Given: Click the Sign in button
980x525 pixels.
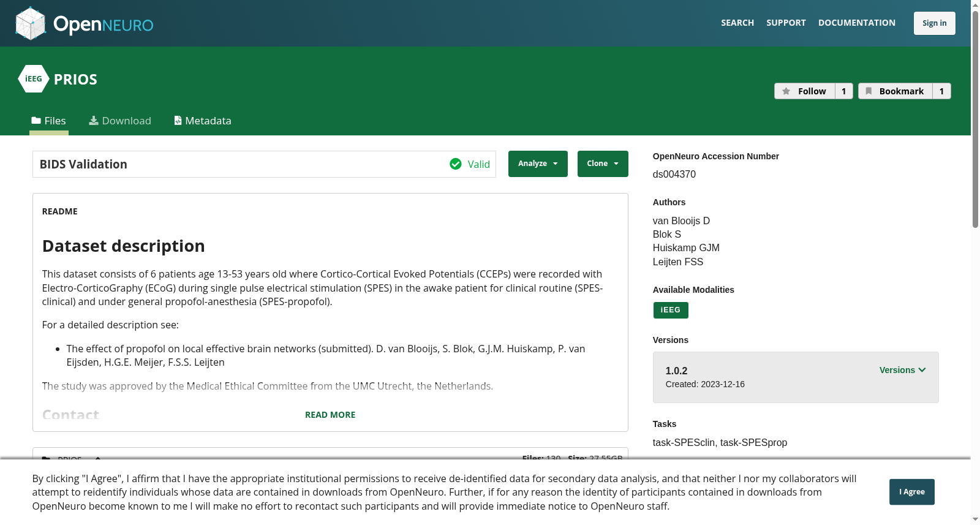Looking at the screenshot, I should [935, 23].
